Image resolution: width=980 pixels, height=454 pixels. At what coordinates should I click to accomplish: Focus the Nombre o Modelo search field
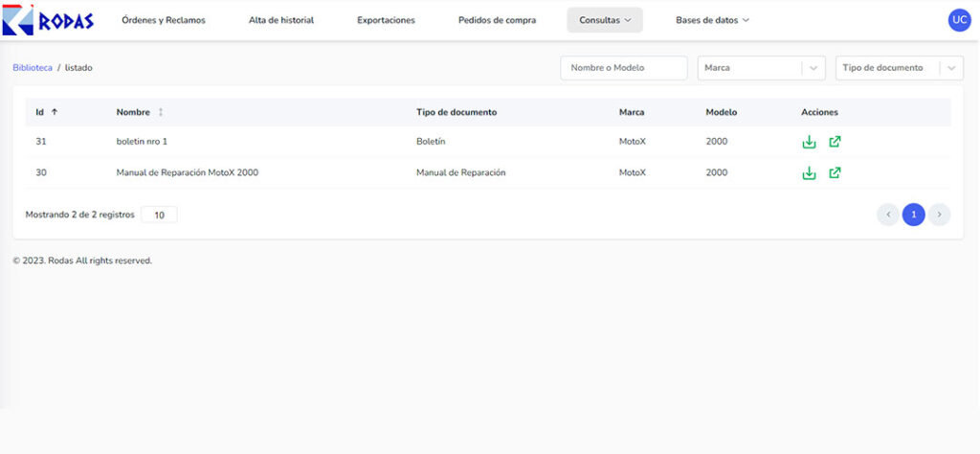624,68
